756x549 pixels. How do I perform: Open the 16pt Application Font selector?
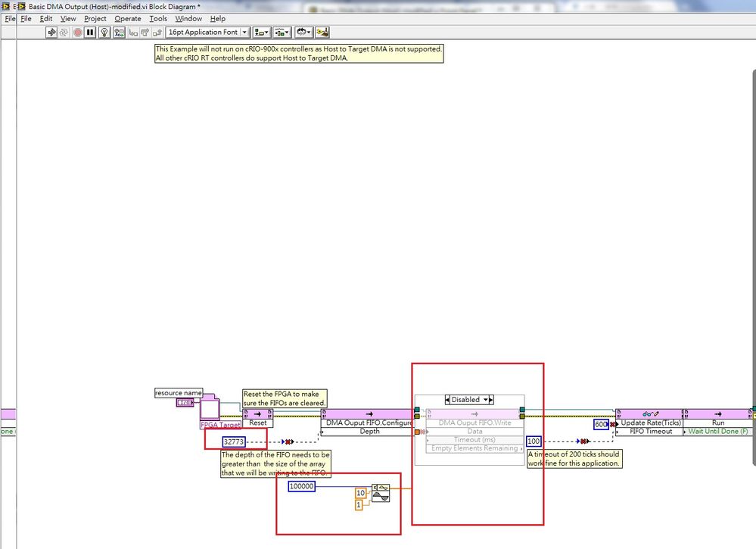click(207, 33)
